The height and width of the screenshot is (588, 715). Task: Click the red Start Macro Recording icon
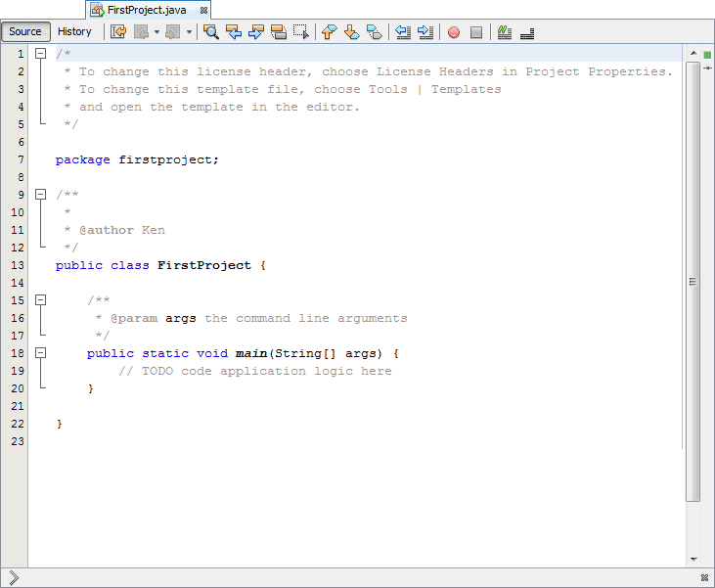tap(454, 32)
